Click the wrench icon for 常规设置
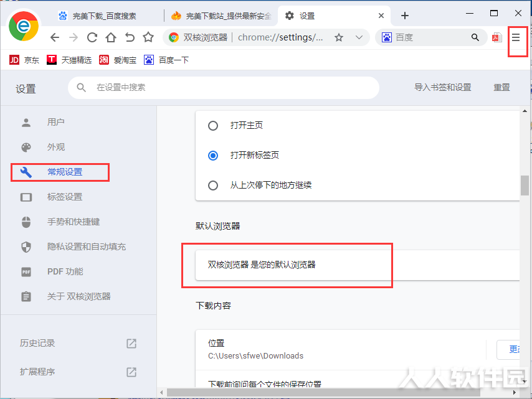The image size is (532, 399). coord(26,172)
